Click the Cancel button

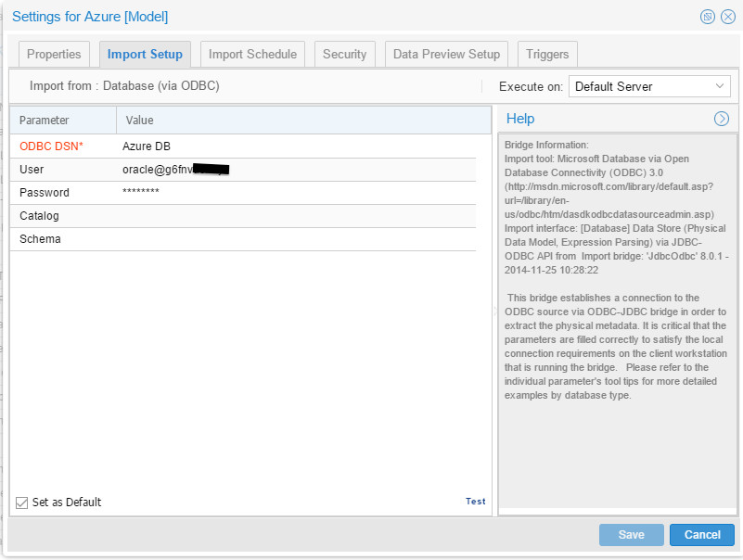coord(702,535)
